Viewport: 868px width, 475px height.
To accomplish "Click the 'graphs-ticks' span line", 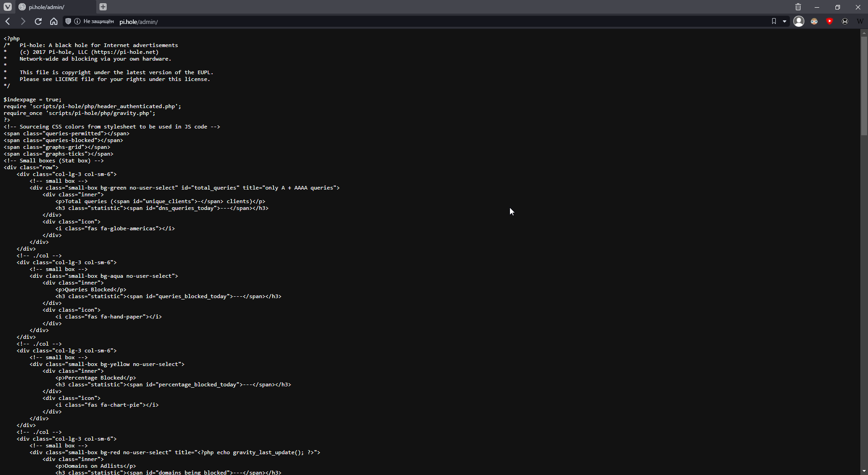I will [x=58, y=154].
